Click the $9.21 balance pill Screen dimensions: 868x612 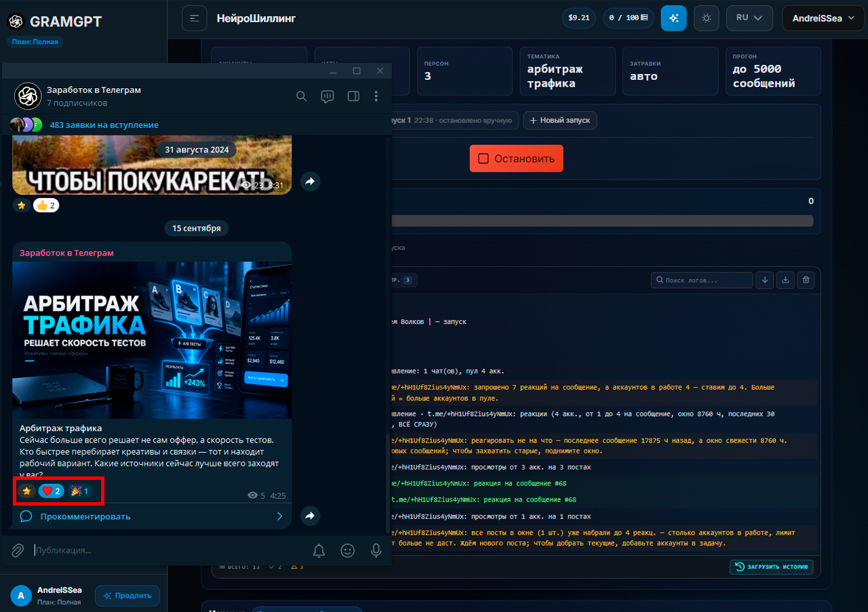pos(578,18)
